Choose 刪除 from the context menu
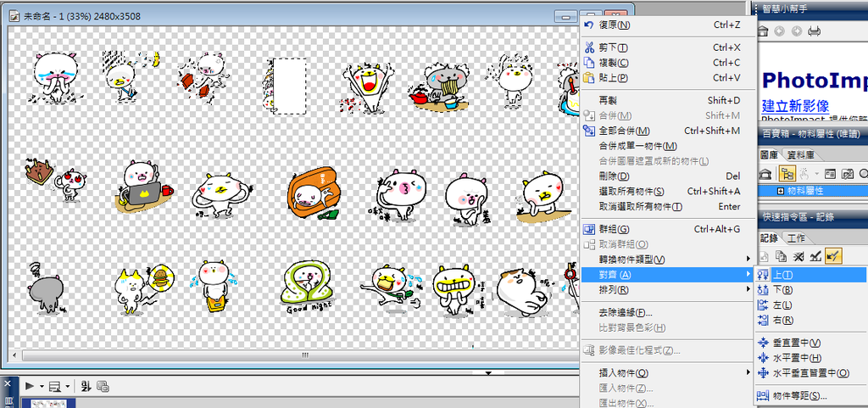Image resolution: width=868 pixels, height=408 pixels. tap(668, 176)
